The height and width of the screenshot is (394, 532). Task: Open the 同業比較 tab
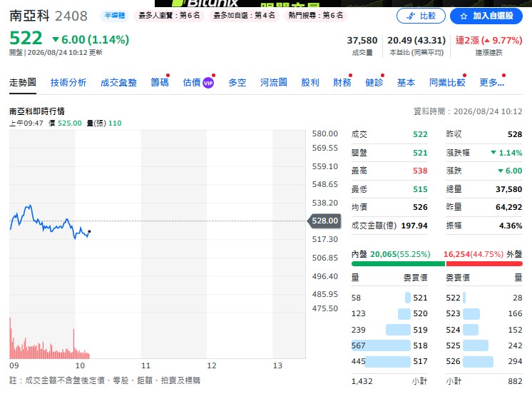pyautogui.click(x=447, y=83)
